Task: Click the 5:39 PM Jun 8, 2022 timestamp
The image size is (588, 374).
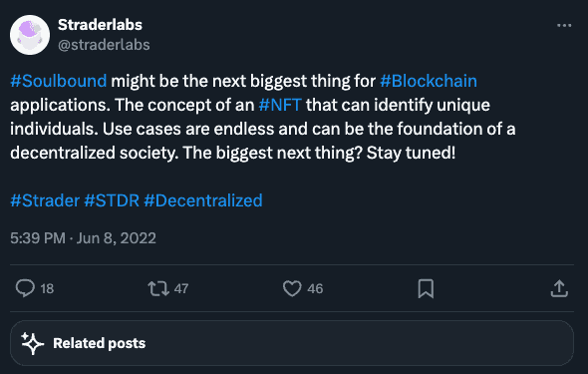Action: tap(83, 238)
